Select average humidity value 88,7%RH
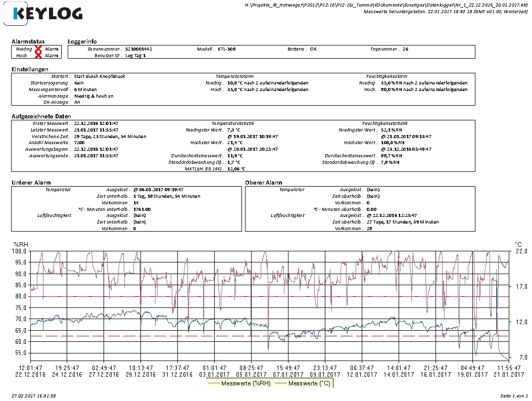Image resolution: width=532 pixels, height=401 pixels. point(391,156)
